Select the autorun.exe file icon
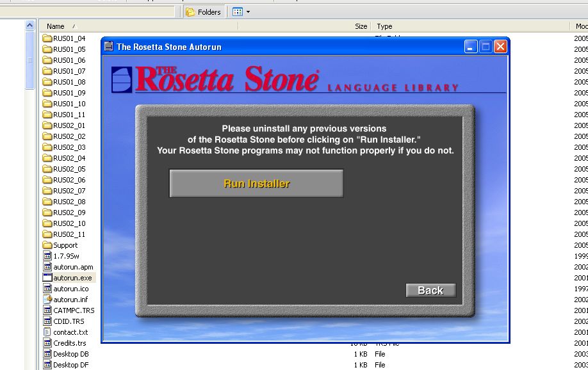Screen dimensions: 588x370 click(x=47, y=278)
